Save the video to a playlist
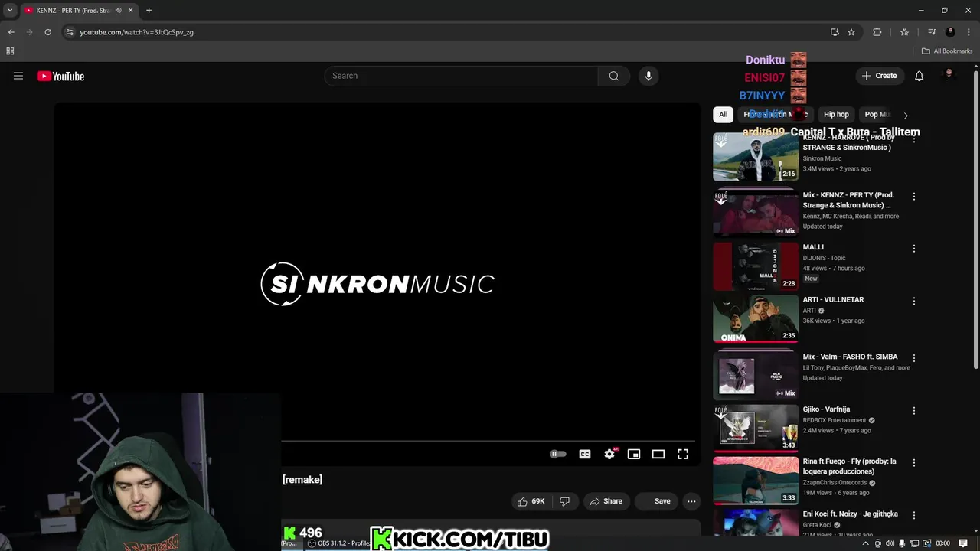This screenshot has width=980, height=551. coord(657,501)
